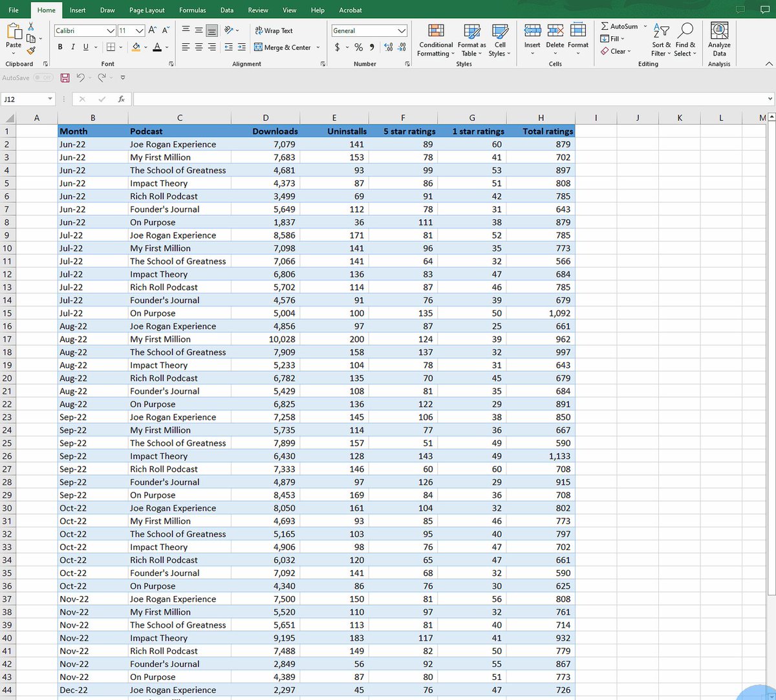Open the File tab

14,10
